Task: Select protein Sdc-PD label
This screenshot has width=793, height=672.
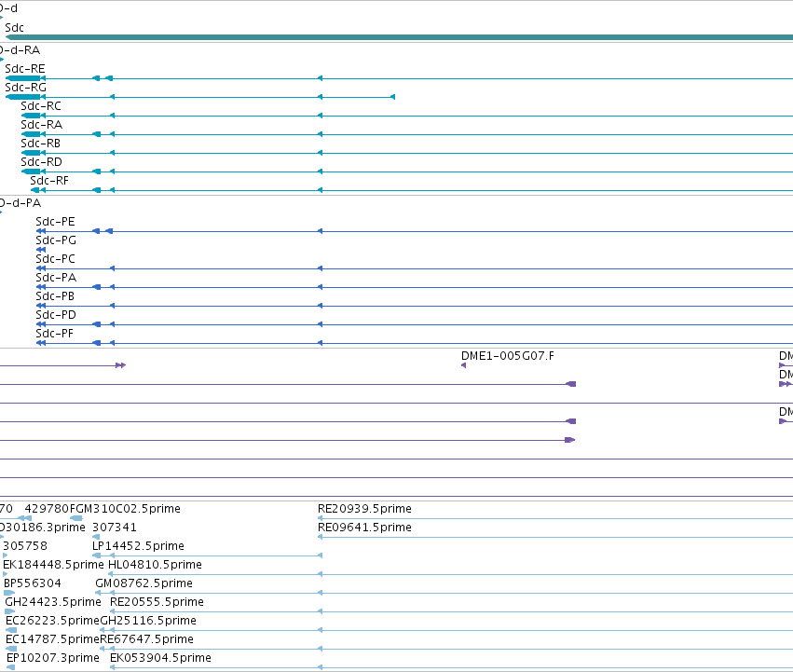Action: (56, 315)
